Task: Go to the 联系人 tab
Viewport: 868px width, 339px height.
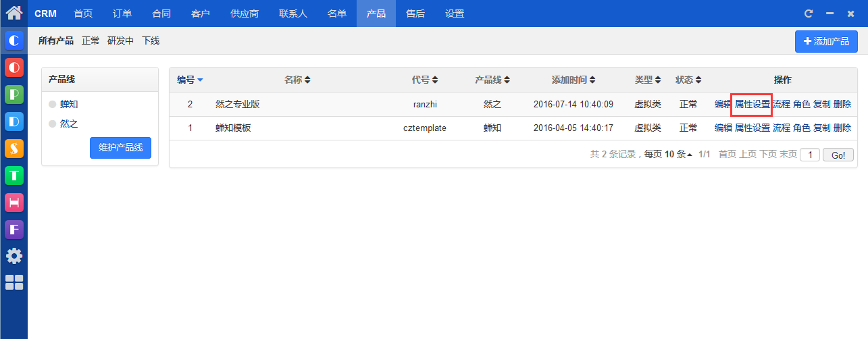Action: coord(293,14)
